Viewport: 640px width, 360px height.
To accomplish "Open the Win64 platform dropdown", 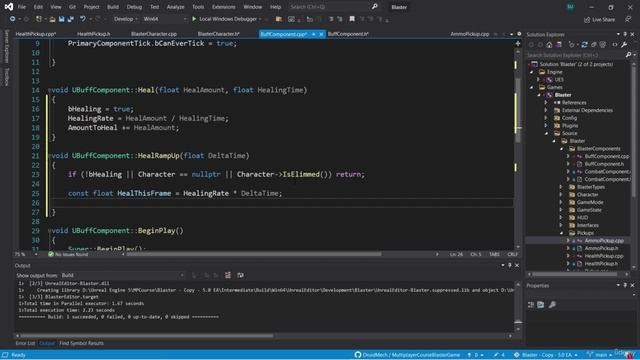I will pyautogui.click(x=164, y=19).
